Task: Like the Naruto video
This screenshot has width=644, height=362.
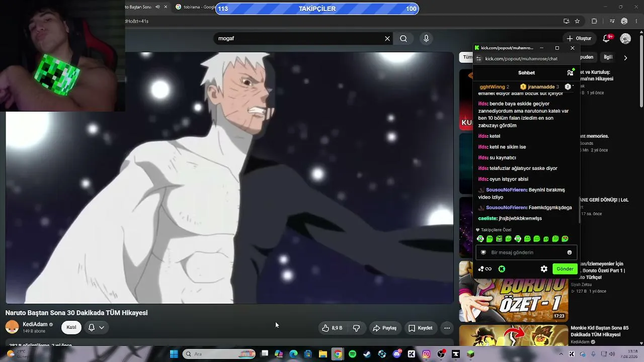Action: (x=332, y=328)
